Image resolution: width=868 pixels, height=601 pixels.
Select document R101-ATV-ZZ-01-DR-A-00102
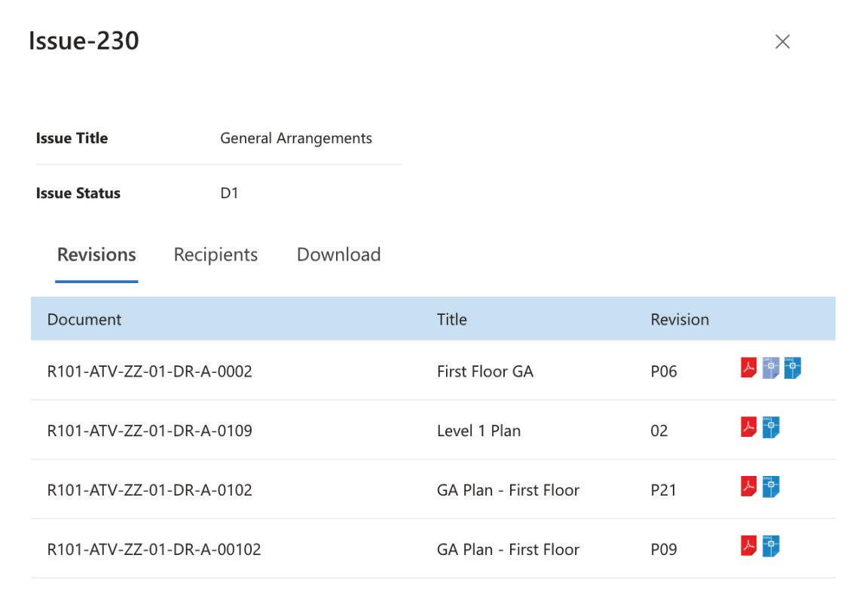click(x=154, y=550)
